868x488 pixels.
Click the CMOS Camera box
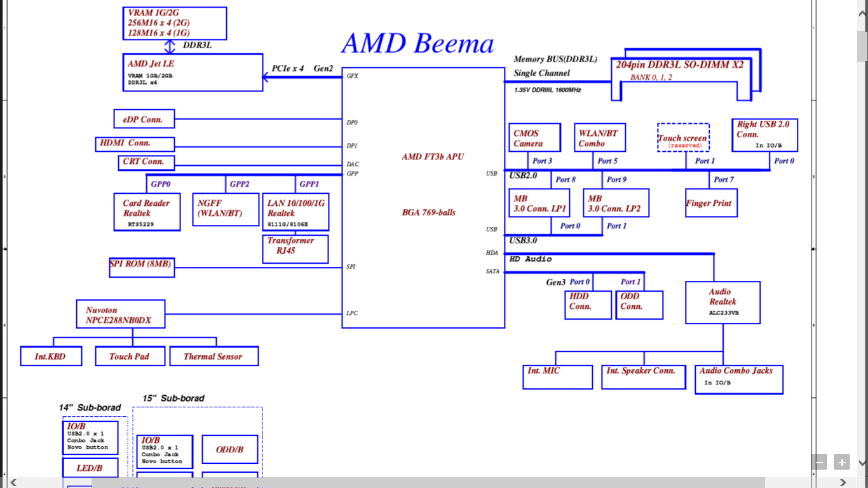535,137
